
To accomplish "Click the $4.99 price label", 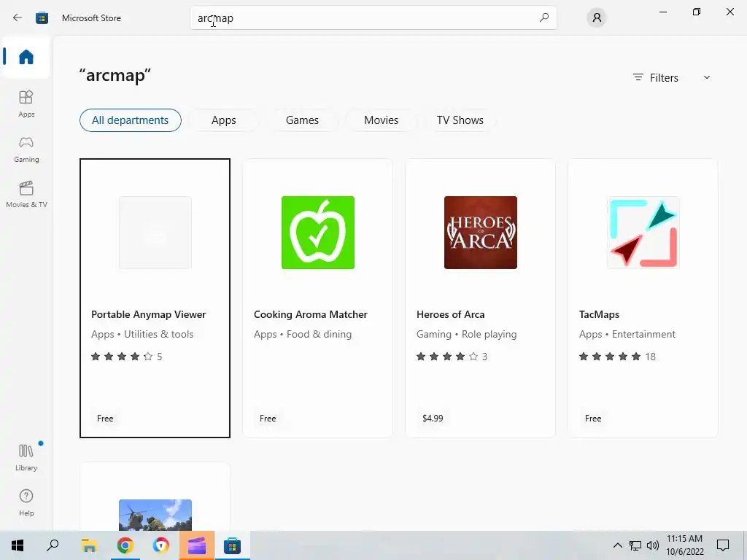I will (x=433, y=418).
